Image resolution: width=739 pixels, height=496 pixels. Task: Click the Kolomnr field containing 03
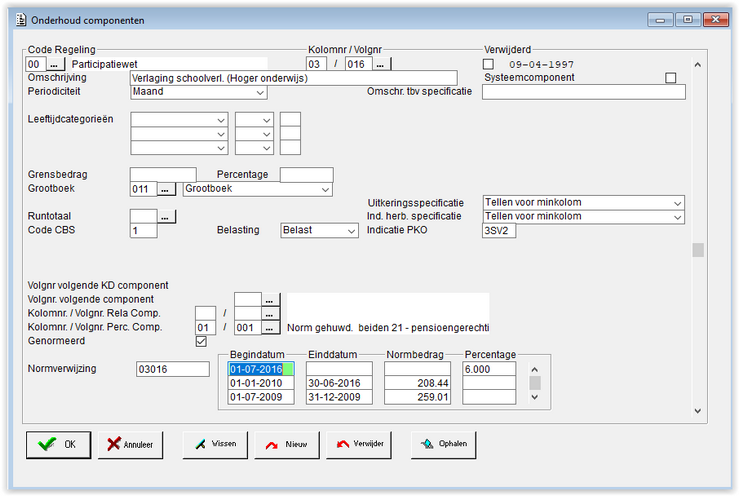pyautogui.click(x=316, y=64)
